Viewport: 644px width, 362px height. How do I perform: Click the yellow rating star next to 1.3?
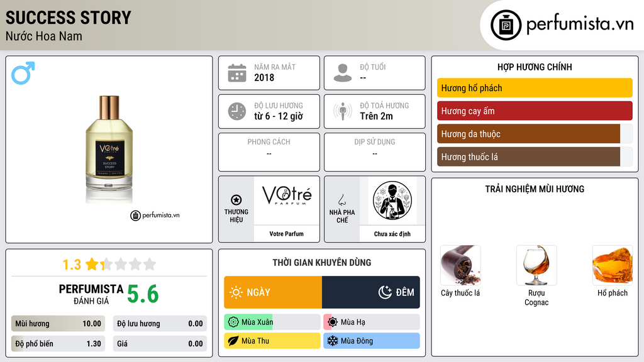(92, 264)
